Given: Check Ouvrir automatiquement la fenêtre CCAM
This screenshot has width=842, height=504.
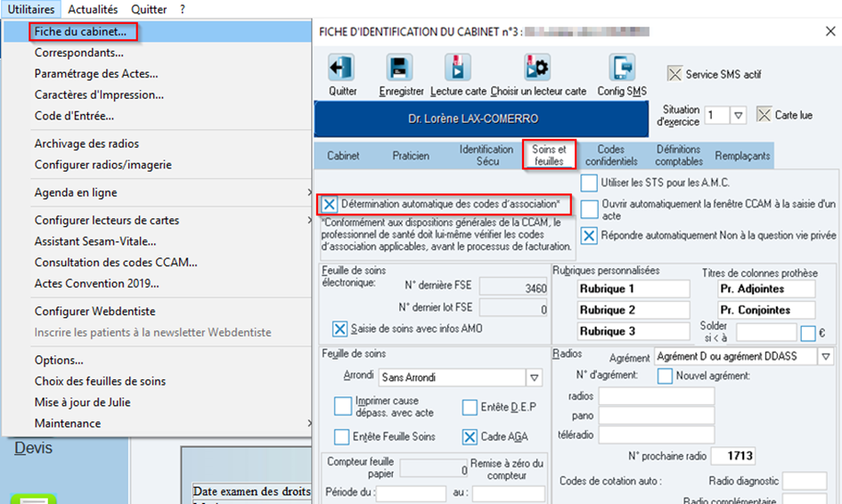Looking at the screenshot, I should coord(590,209).
